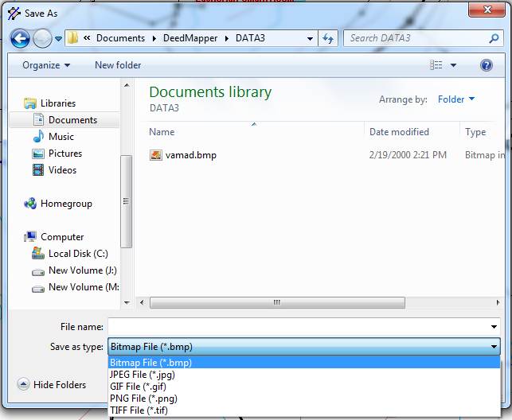The width and height of the screenshot is (512, 420).
Task: Select the vamad.bmp file
Action: coord(190,155)
